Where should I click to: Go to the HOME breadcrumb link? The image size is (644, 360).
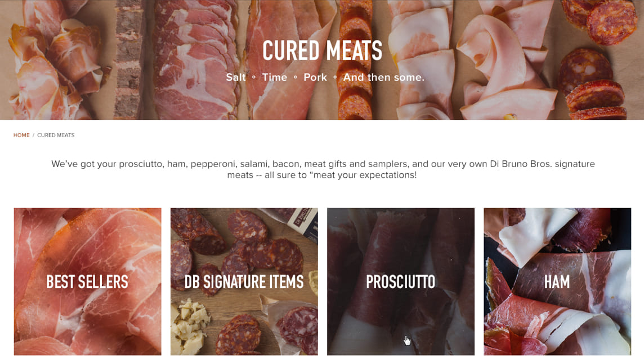coord(21,135)
